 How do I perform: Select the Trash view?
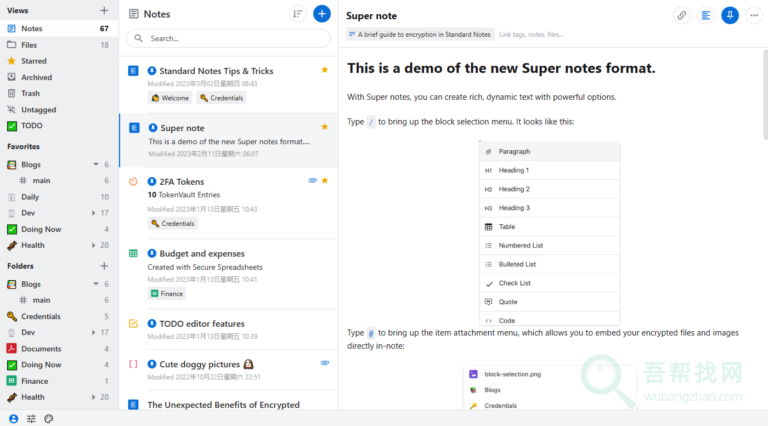pos(30,93)
